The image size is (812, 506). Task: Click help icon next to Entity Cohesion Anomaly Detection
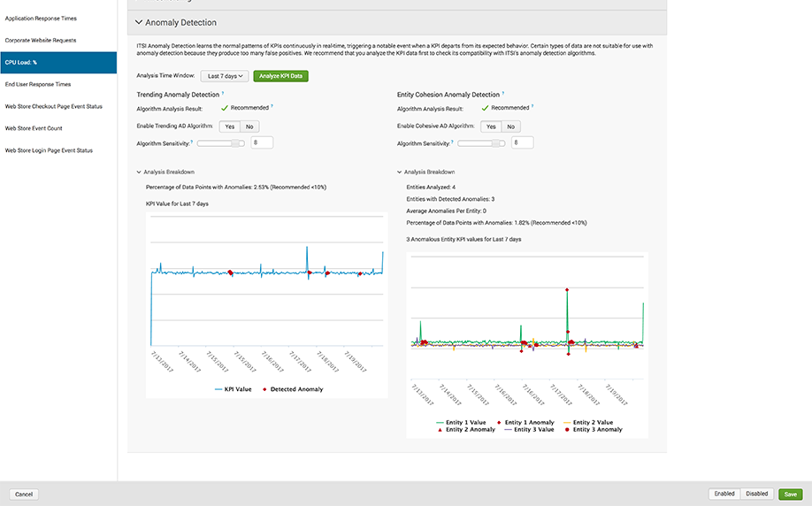click(503, 94)
